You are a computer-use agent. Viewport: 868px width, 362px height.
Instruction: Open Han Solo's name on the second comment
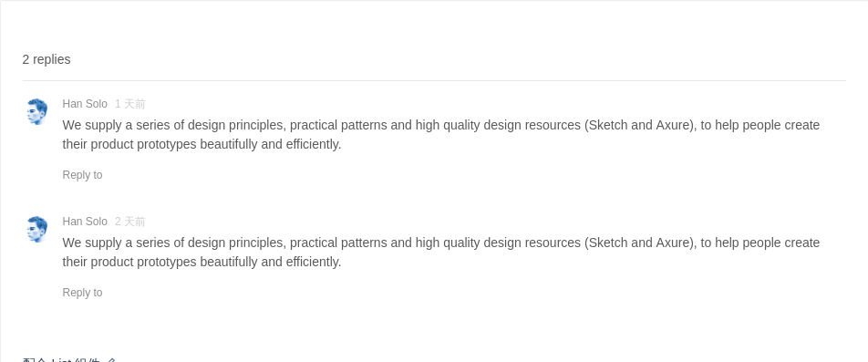(x=85, y=222)
